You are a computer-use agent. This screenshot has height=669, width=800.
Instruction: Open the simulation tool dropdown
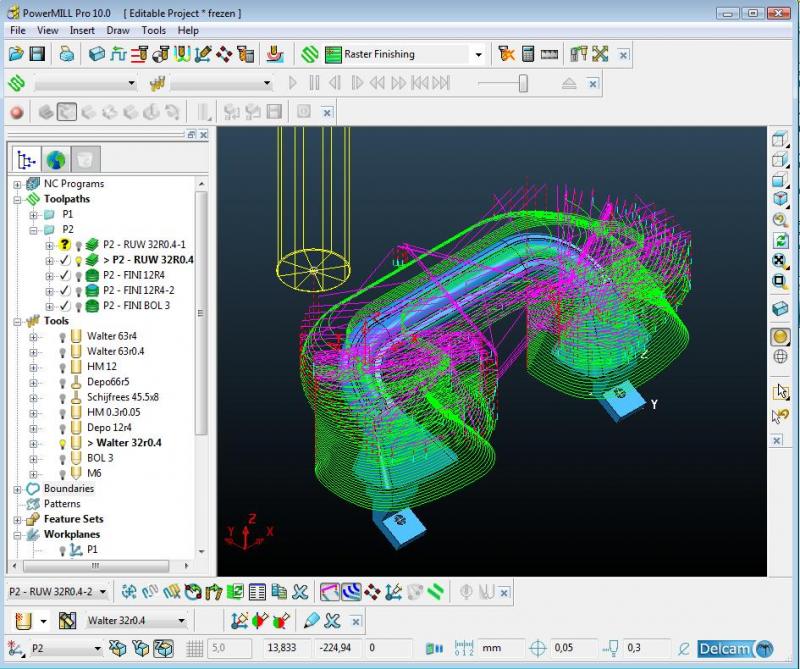pyautogui.click(x=266, y=83)
